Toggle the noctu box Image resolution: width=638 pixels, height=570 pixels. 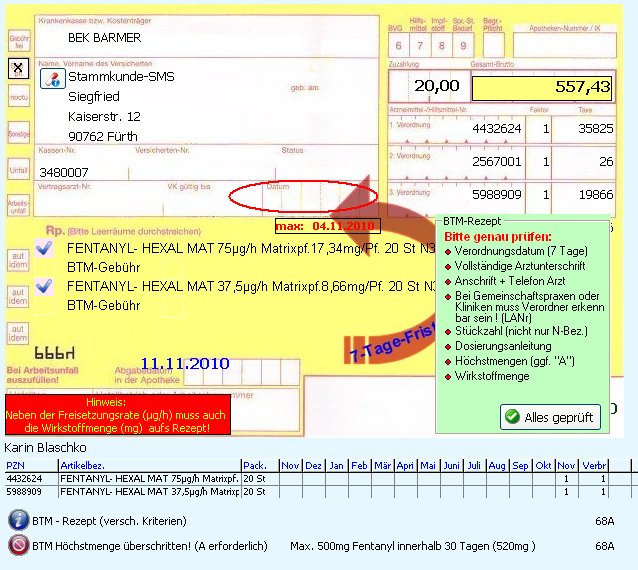click(18, 99)
